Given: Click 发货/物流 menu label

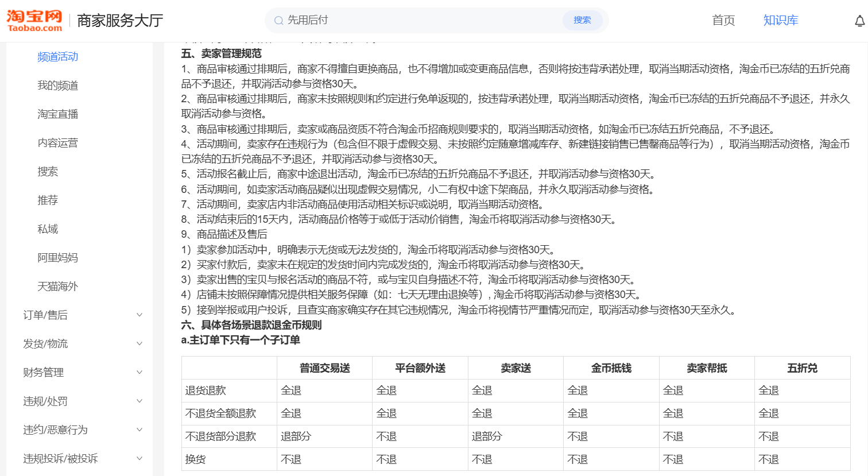Looking at the screenshot, I should pos(45,344).
